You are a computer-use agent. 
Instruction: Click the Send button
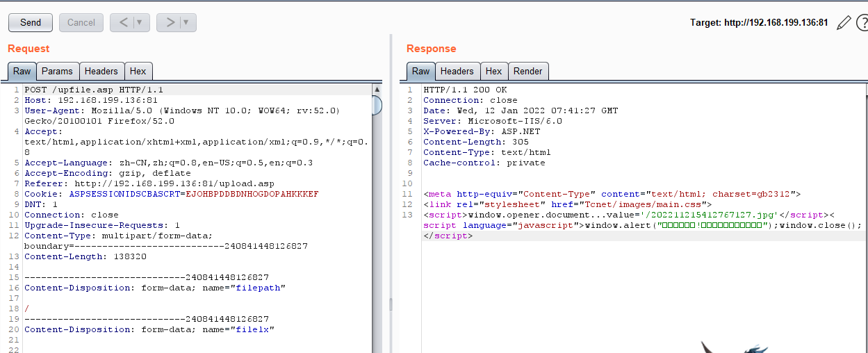(31, 22)
